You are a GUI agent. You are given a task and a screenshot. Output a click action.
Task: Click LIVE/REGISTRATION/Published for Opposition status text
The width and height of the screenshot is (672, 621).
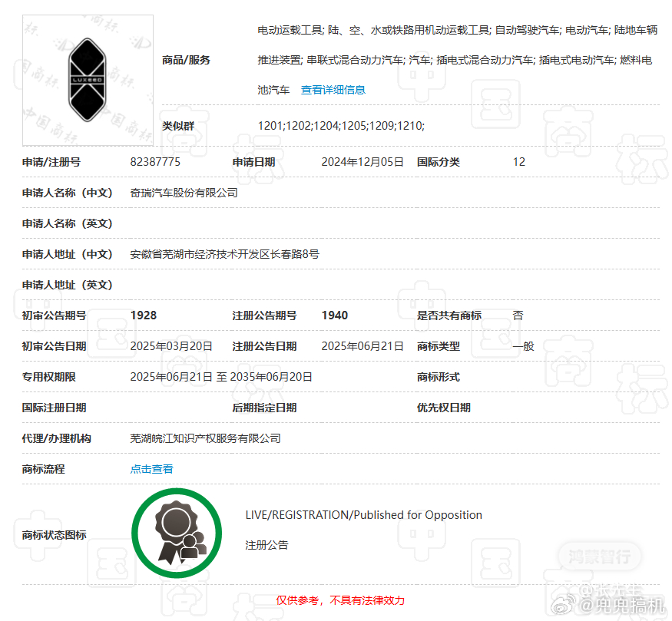364,515
